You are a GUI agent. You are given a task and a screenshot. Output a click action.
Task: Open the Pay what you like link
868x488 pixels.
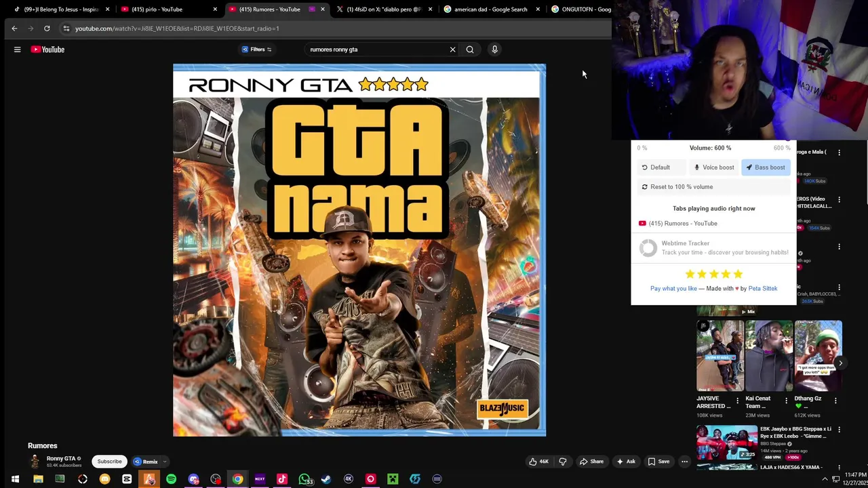click(673, 289)
